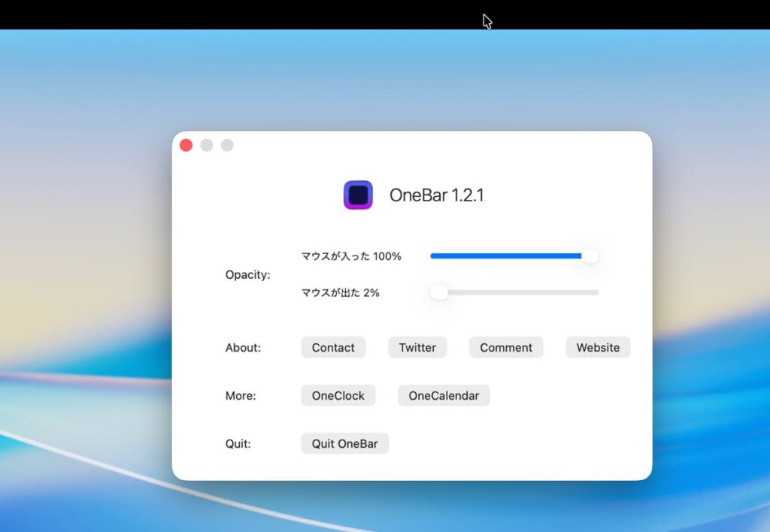The height and width of the screenshot is (532, 770).
Task: Click the OneBar 1.2.1 title text
Action: click(x=436, y=195)
